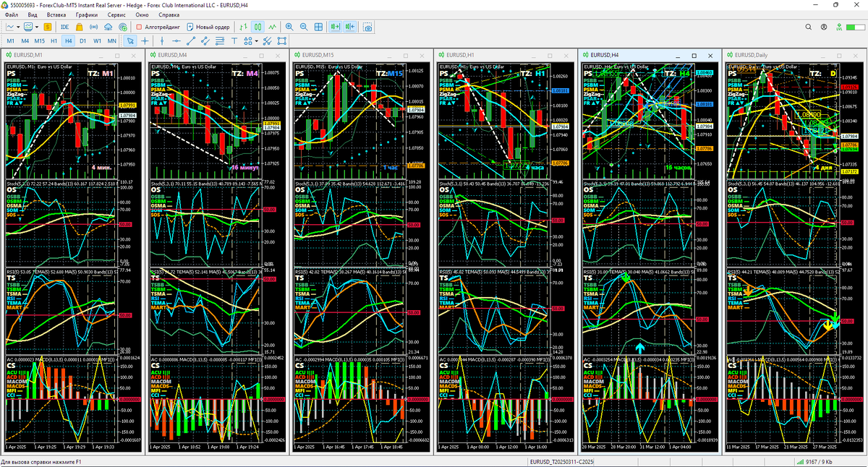This screenshot has width=868, height=467.
Task: Select the D1 timeframe button
Action: click(x=82, y=41)
